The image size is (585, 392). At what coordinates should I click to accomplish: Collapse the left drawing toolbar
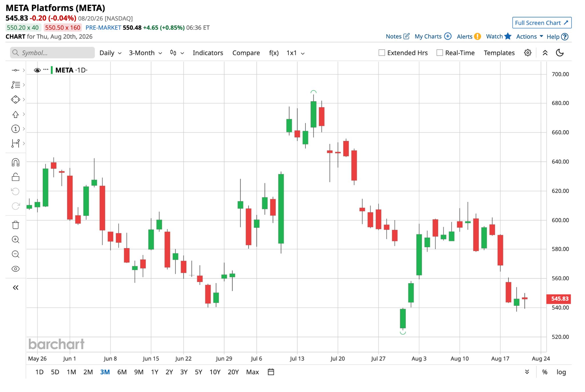pyautogui.click(x=15, y=288)
